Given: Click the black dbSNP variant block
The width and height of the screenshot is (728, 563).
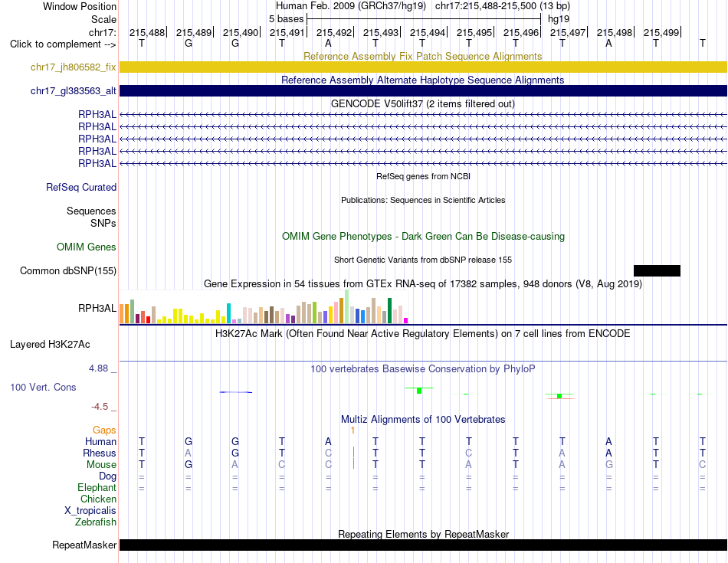Looking at the screenshot, I should (657, 270).
